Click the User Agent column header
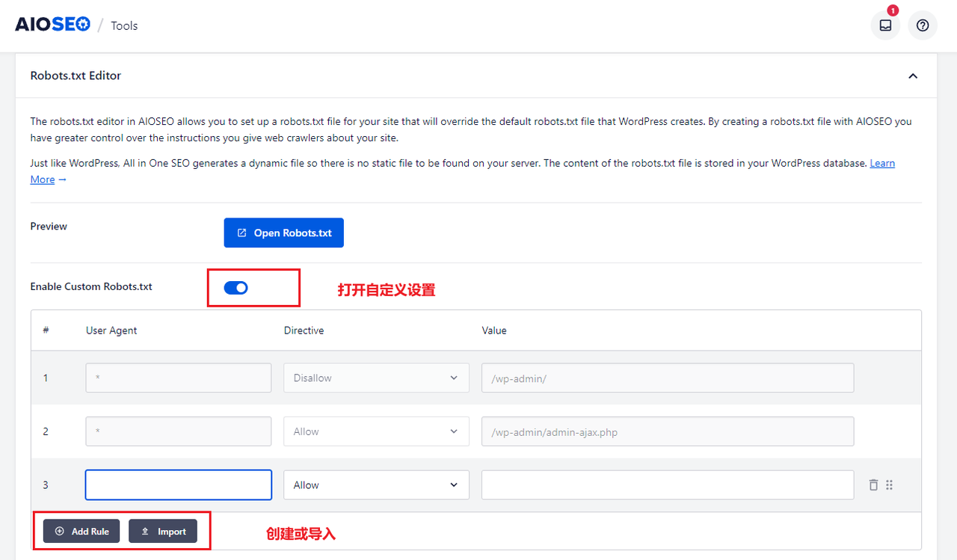This screenshot has height=560, width=957. tap(111, 330)
